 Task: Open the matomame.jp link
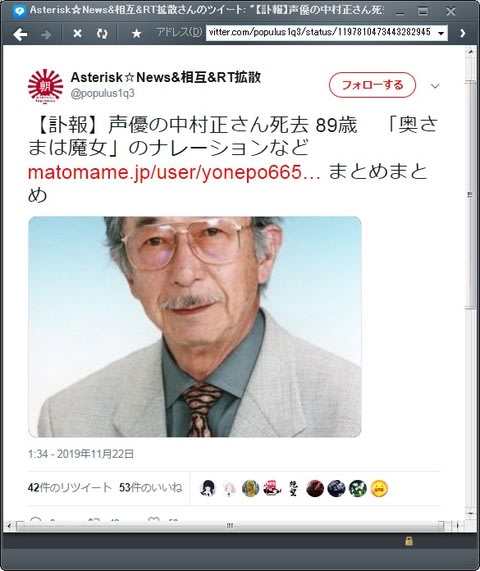tap(174, 172)
